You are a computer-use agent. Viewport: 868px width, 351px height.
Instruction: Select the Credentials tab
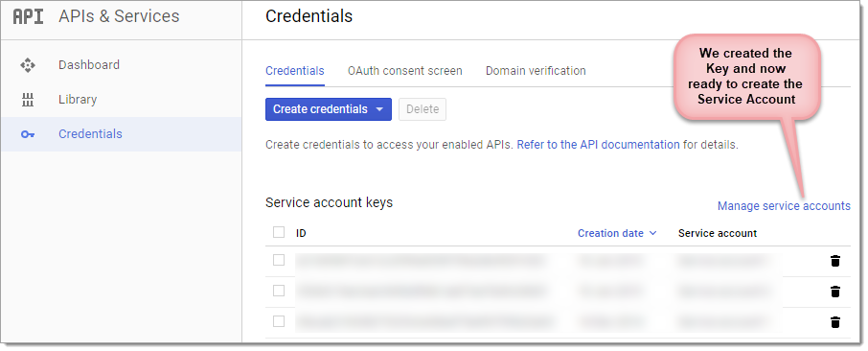coord(295,71)
